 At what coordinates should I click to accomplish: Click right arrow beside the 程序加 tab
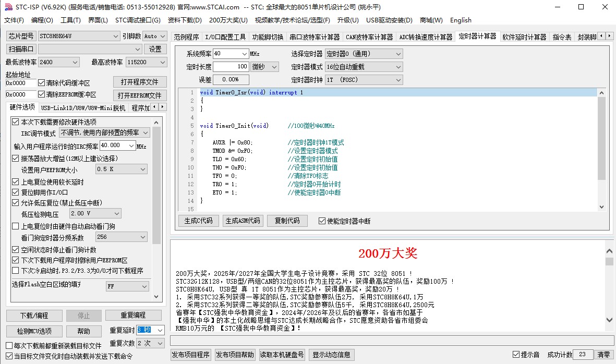(163, 107)
